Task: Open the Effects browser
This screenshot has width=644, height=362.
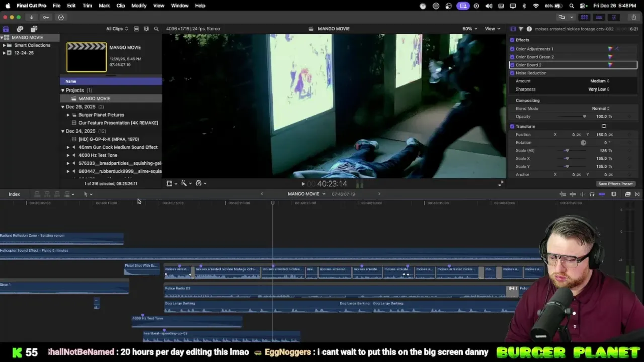Action: pyautogui.click(x=628, y=194)
